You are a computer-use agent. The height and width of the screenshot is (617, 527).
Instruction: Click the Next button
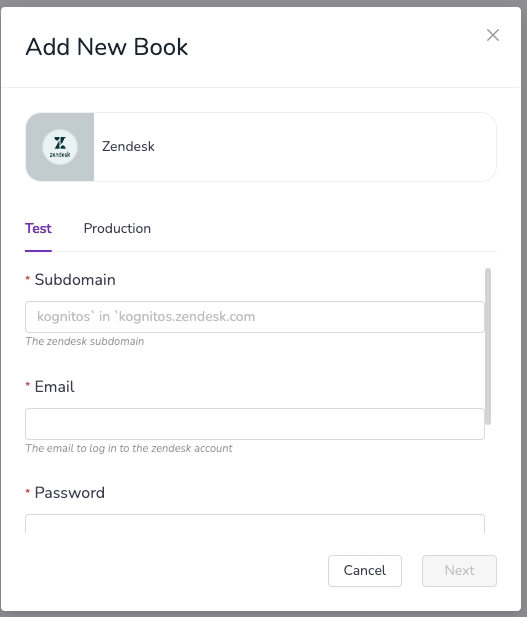click(x=459, y=571)
